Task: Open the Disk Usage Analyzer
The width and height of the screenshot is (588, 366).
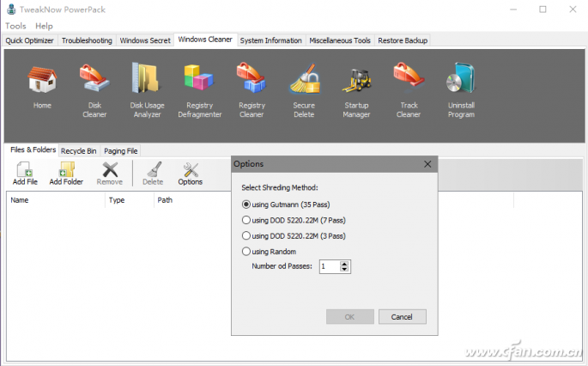Action: 147,91
